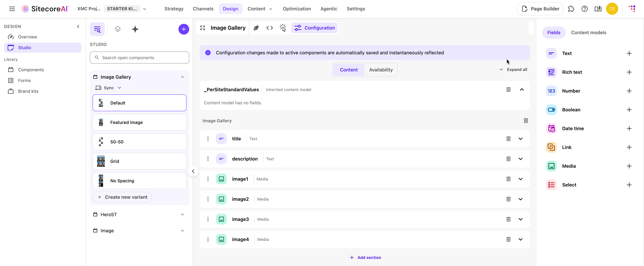644x266 pixels.
Task: Click Add section
Action: point(365,257)
